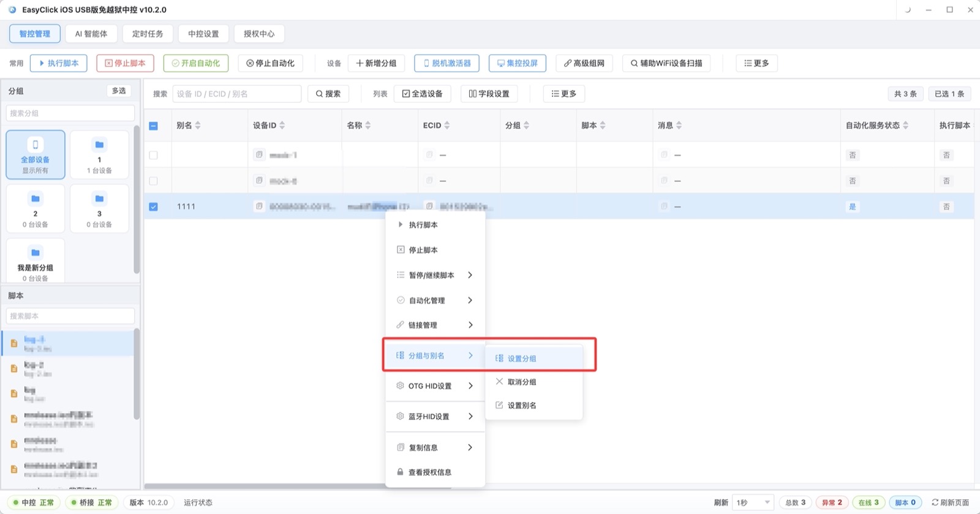Choose 取消分组 in the submenu
Image resolution: width=980 pixels, height=514 pixels.
533,382
